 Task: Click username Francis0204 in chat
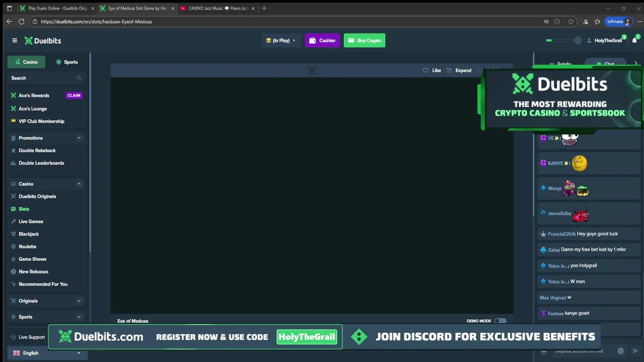tap(561, 234)
